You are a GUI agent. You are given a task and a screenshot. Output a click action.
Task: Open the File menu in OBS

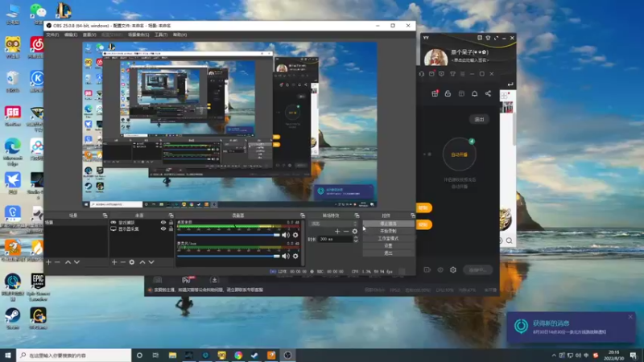tap(52, 35)
